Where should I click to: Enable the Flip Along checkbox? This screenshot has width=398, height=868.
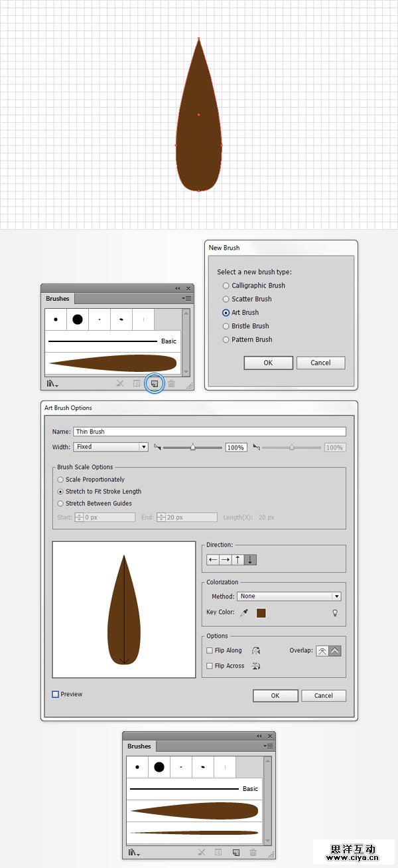[x=210, y=651]
